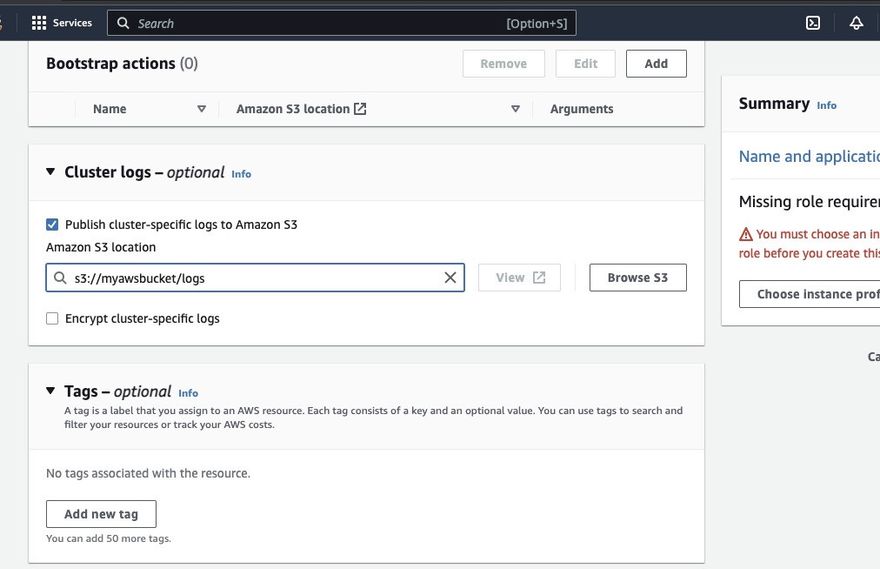Clear the S3 location field with X
Screen dimensions: 880x569
450,277
